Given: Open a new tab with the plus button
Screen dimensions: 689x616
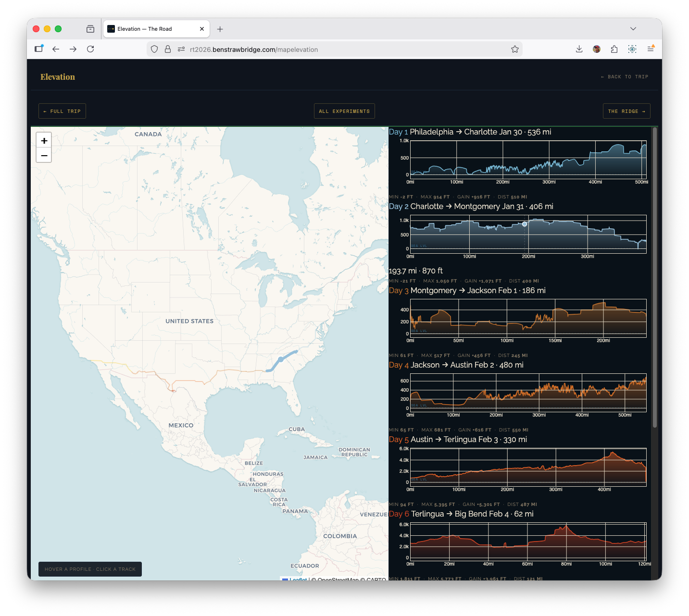Looking at the screenshot, I should coord(220,29).
